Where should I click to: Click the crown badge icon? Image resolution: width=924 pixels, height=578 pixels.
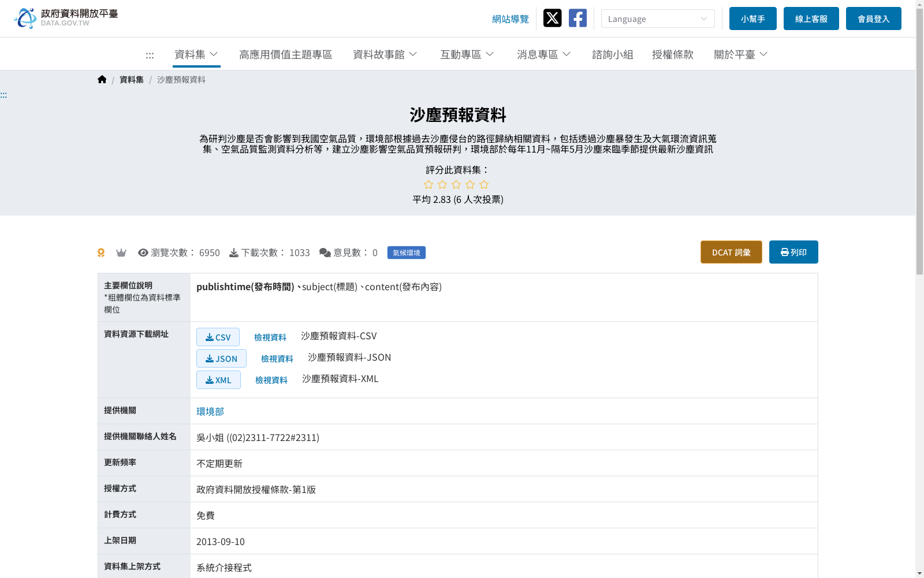(x=121, y=253)
